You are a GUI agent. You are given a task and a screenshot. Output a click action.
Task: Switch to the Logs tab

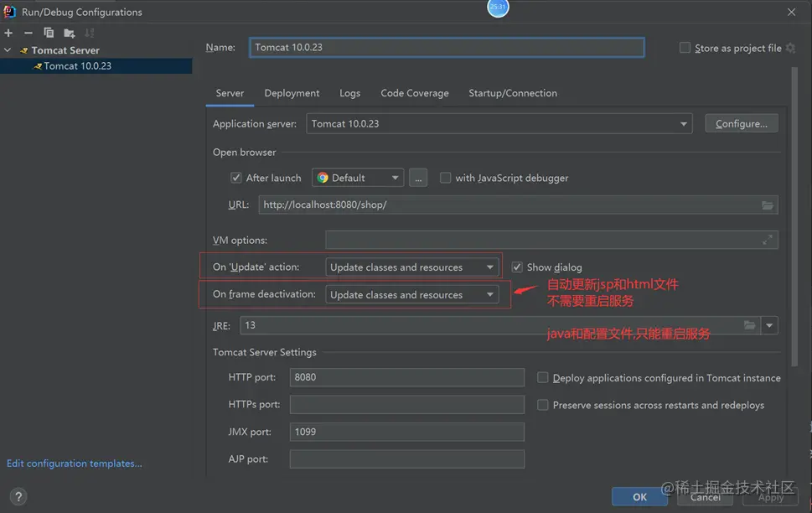coord(350,93)
